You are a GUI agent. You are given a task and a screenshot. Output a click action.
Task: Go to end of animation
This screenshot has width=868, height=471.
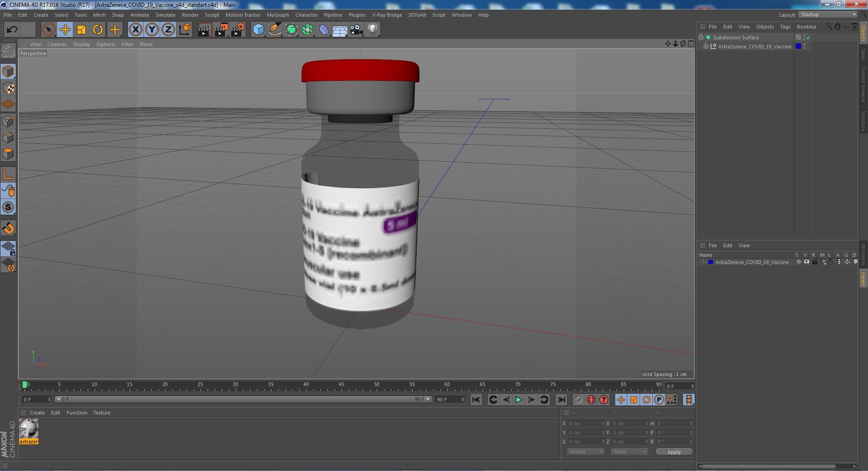tap(561, 400)
